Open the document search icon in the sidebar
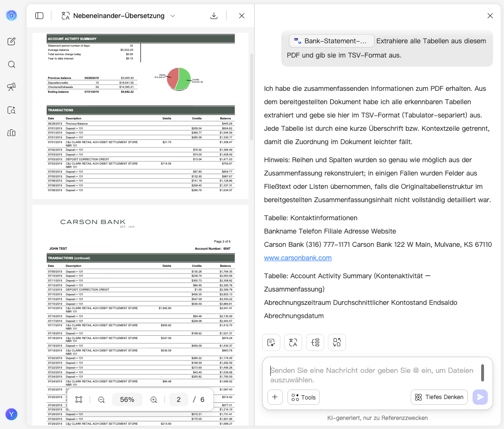The image size is (504, 429). [x=11, y=110]
